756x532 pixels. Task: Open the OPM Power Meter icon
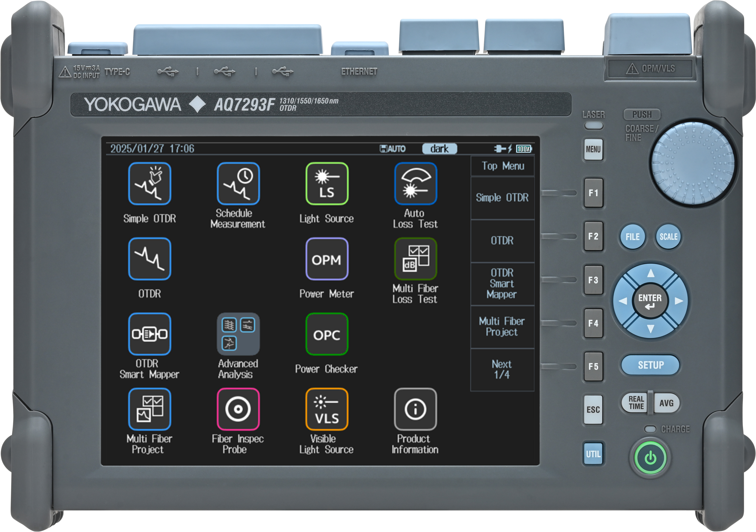[327, 259]
